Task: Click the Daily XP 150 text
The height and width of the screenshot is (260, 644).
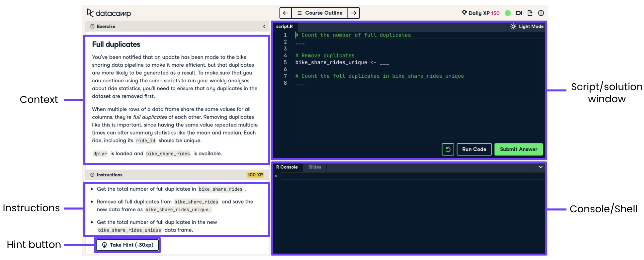Action: pos(484,13)
